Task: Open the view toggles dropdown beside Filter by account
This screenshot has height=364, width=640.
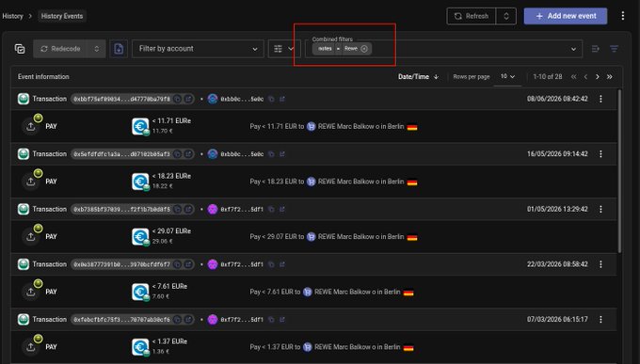Action: 284,49
